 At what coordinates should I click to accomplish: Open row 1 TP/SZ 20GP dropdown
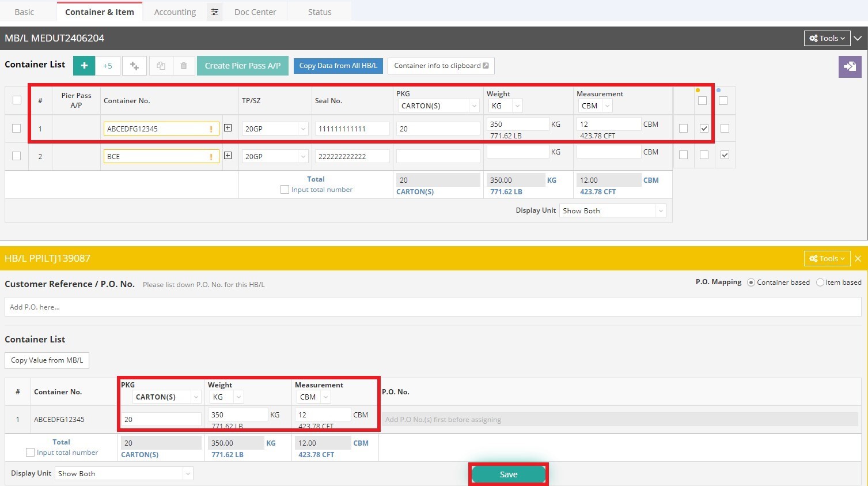(275, 129)
